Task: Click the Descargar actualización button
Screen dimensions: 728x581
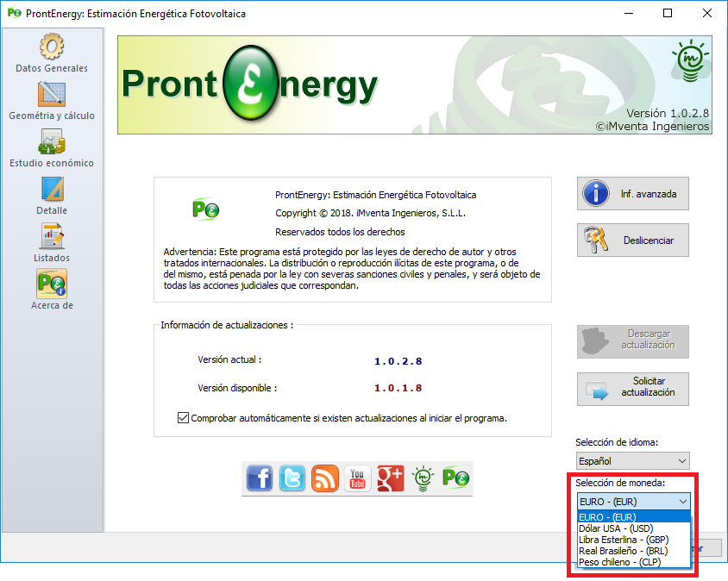Action: click(633, 341)
